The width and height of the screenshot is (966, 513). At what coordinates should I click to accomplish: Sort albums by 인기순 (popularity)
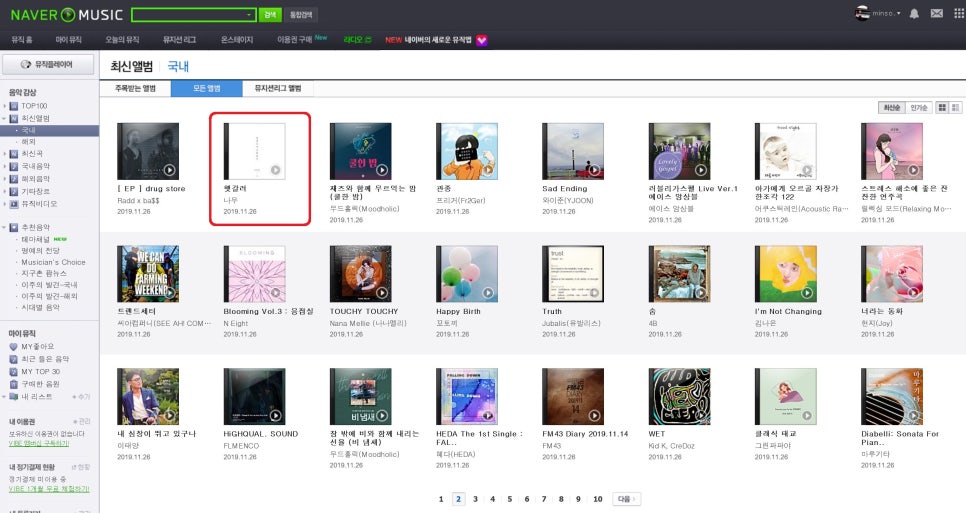(x=919, y=108)
